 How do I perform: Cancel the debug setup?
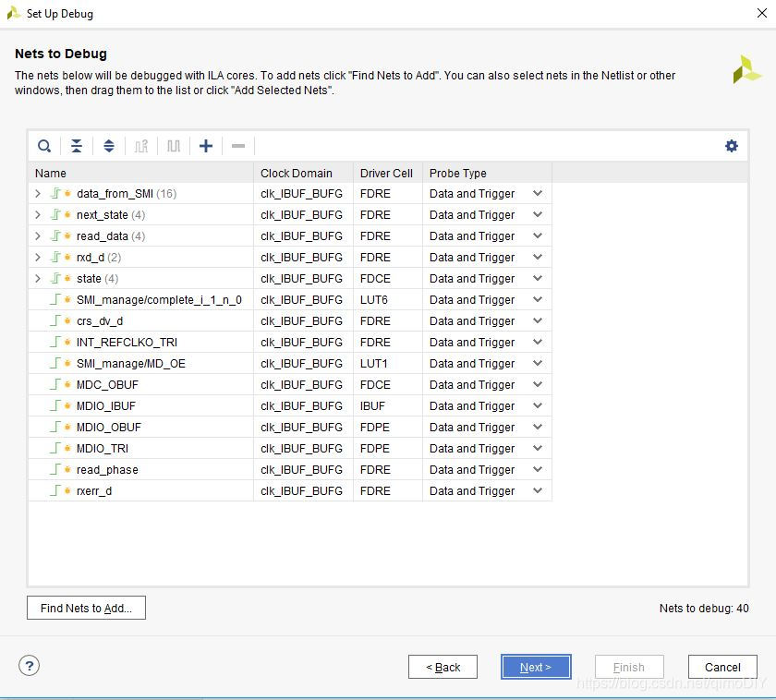click(722, 668)
